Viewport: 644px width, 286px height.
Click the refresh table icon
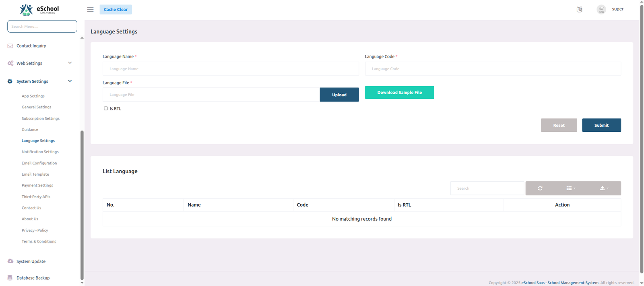coord(540,188)
